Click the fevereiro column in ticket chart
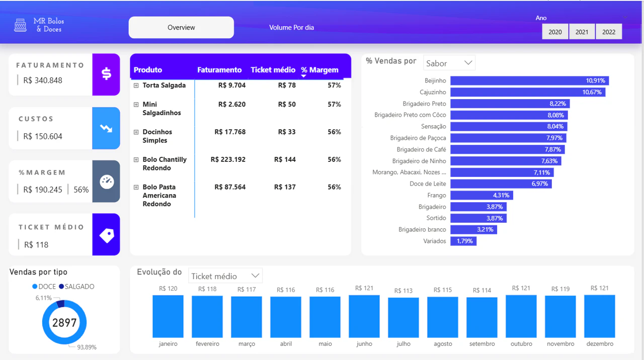 point(207,317)
